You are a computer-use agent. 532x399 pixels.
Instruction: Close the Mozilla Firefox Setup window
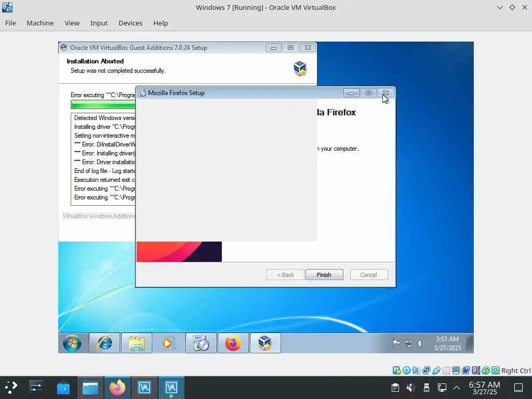(386, 92)
